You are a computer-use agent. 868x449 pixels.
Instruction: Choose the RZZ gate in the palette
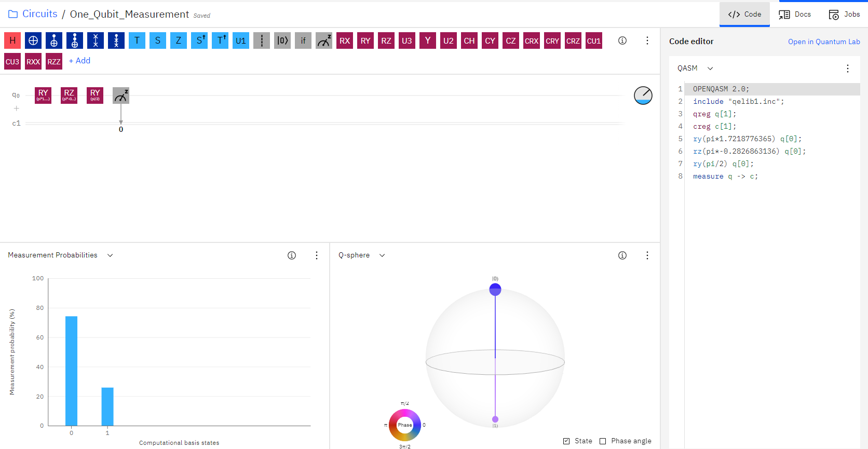pyautogui.click(x=54, y=61)
